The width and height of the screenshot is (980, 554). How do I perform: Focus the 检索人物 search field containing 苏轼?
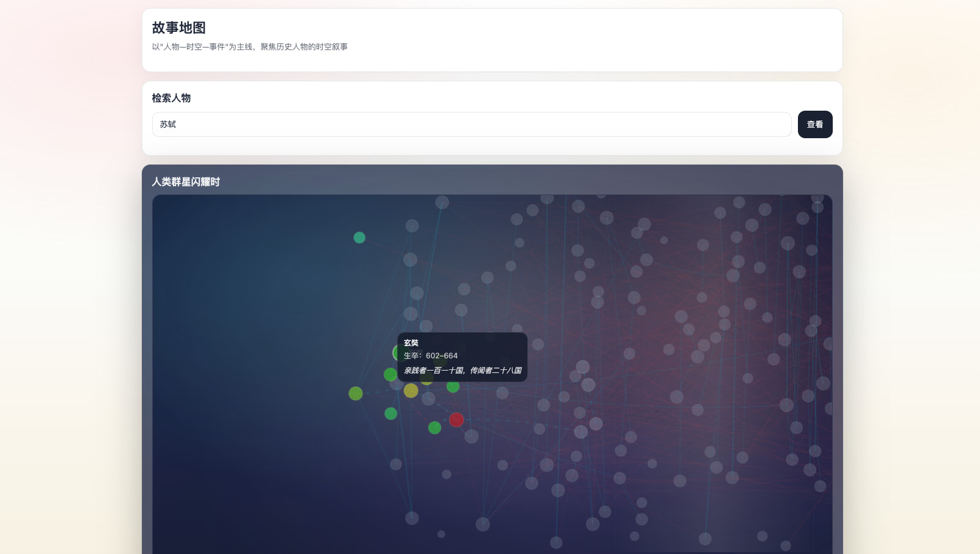tap(472, 124)
